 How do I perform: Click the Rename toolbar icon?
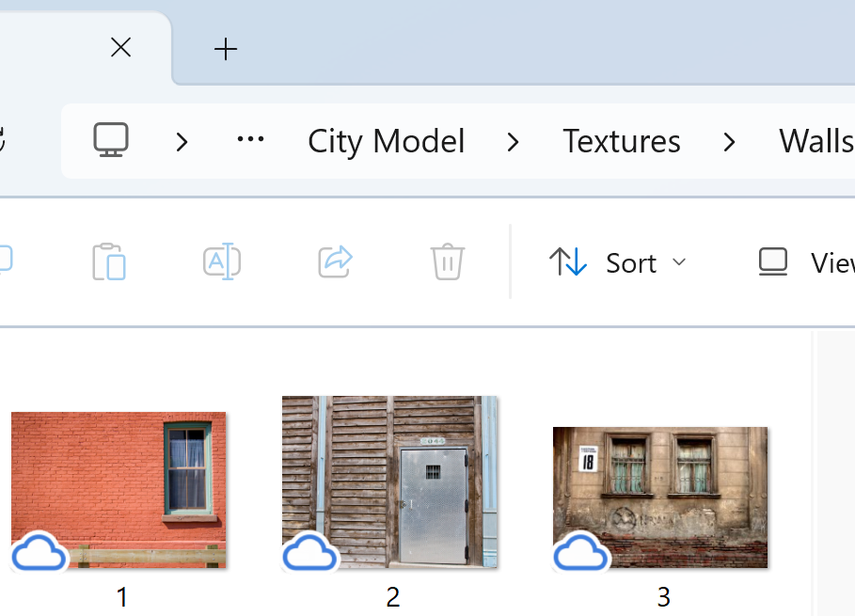click(221, 261)
